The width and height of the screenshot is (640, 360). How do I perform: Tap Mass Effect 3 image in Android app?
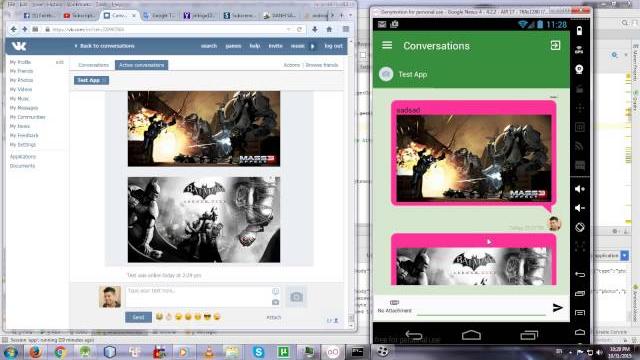coord(473,158)
